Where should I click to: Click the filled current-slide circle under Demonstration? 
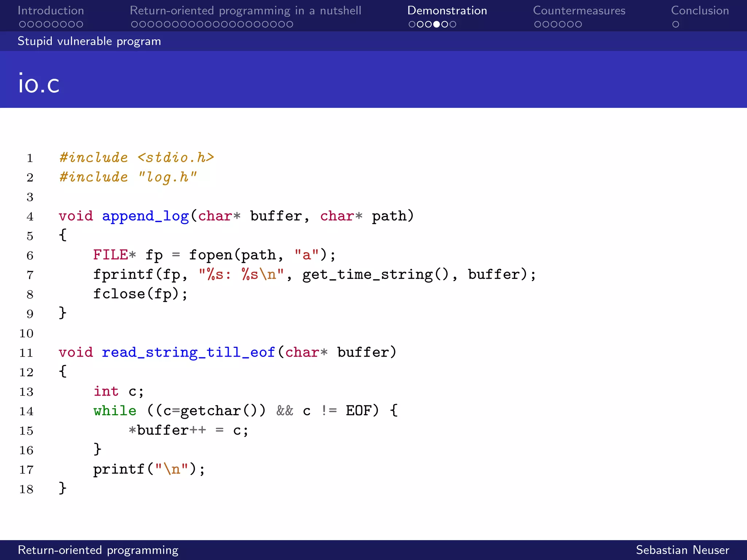point(436,24)
